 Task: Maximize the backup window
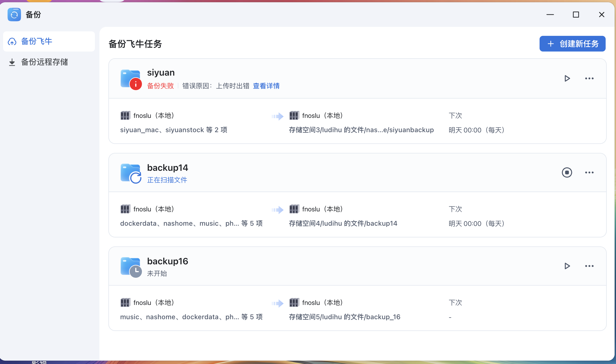[x=576, y=15]
